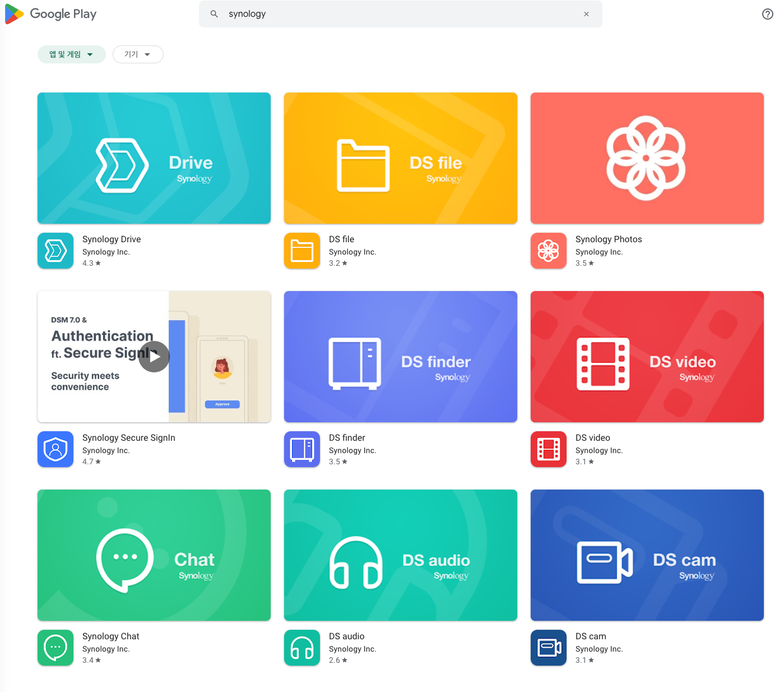Focus the search field containing synology

(401, 14)
